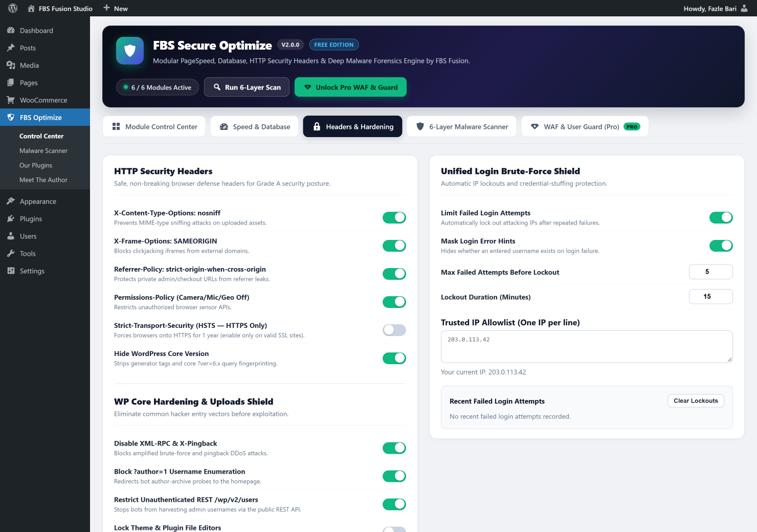Click Unlock Pro WAF & Guard button
The width and height of the screenshot is (757, 532).
350,87
